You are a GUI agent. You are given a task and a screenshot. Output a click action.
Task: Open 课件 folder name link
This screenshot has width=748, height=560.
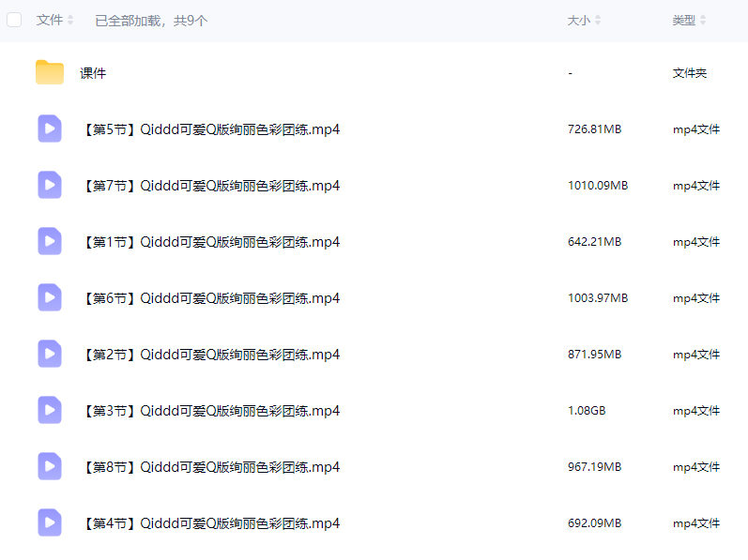coord(93,73)
